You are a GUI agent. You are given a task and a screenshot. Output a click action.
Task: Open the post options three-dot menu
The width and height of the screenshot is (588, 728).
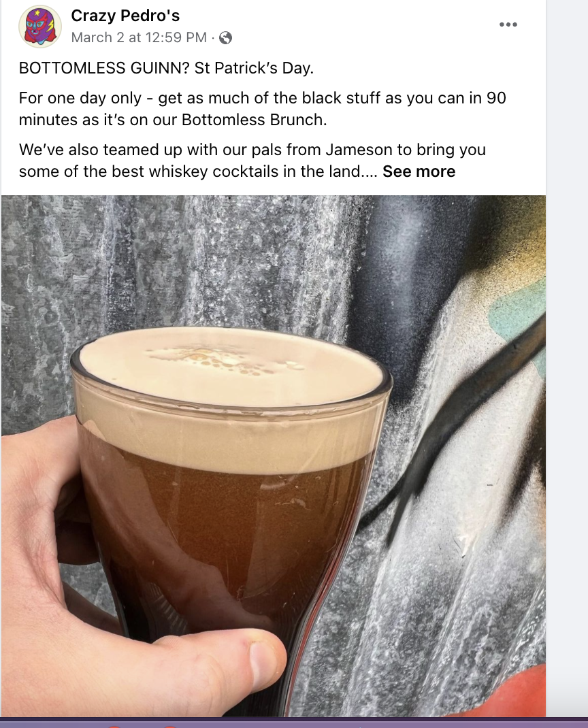[508, 24]
